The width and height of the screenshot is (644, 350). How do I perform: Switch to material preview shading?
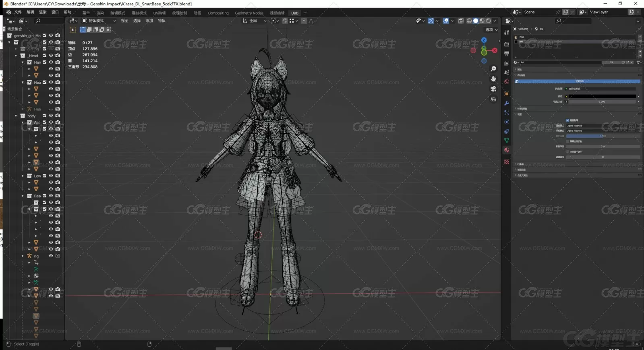pos(482,21)
